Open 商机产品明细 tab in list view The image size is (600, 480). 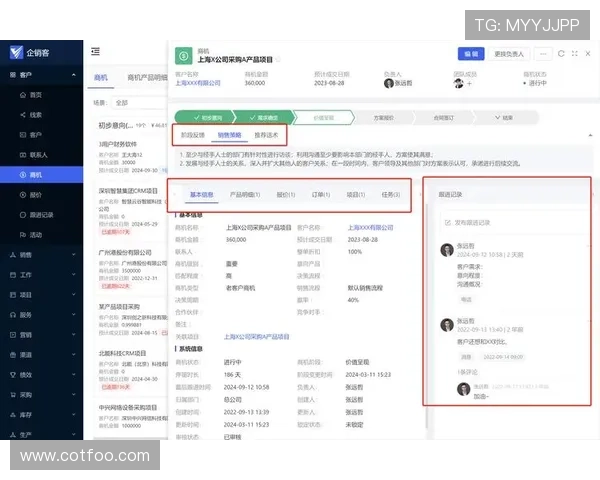[x=147, y=78]
